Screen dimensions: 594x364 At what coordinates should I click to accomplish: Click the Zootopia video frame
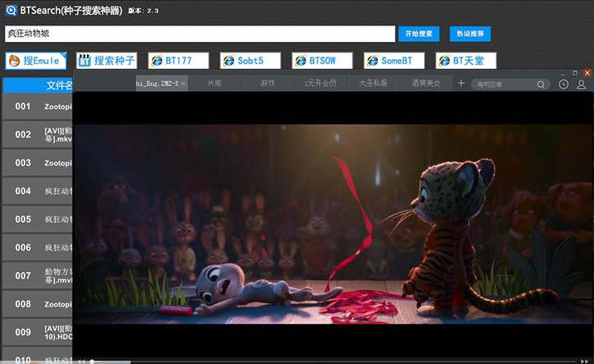click(334, 223)
